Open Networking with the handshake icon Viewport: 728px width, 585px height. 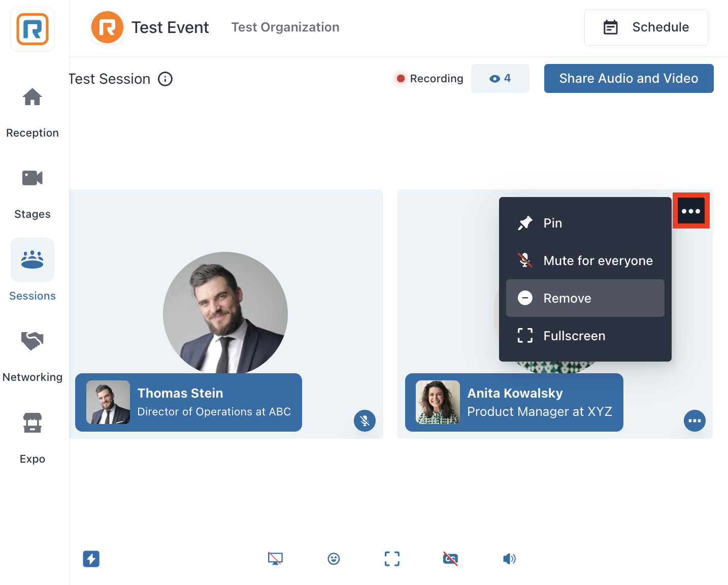[32, 341]
